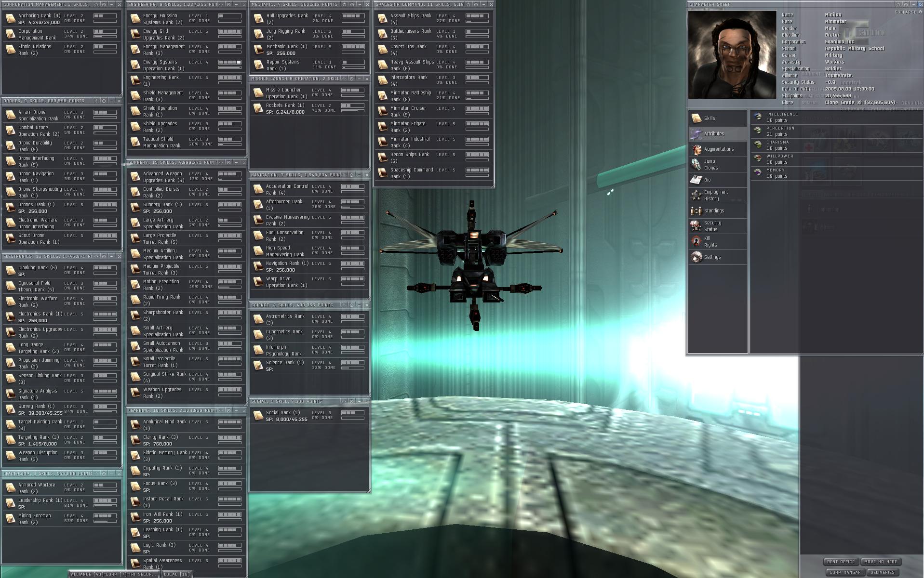Click the circle icon in Spaceship Command header
The height and width of the screenshot is (578, 924).
[x=476, y=4]
